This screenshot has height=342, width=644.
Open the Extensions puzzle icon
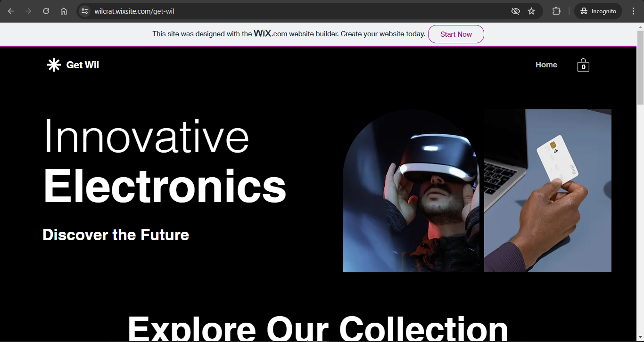tap(556, 11)
